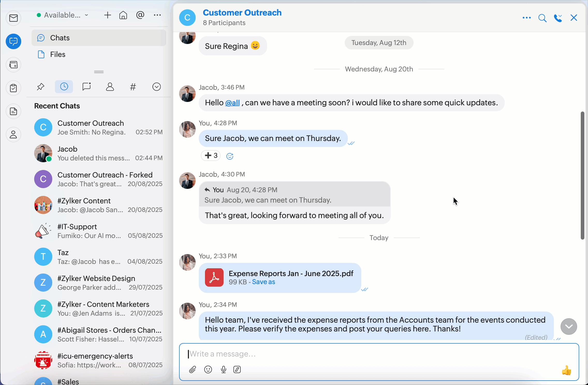Click the voice message microphone icon

click(x=224, y=369)
